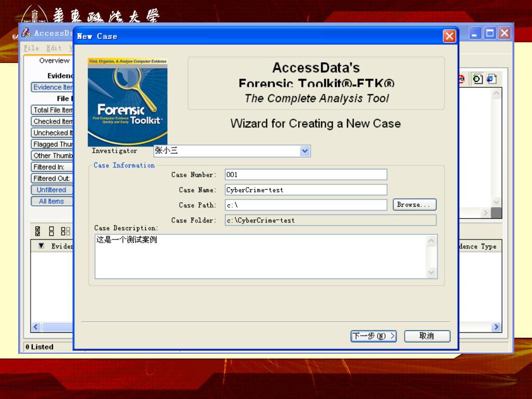Click the Evidence Items button in Overview
532x399 pixels.
[x=52, y=87]
